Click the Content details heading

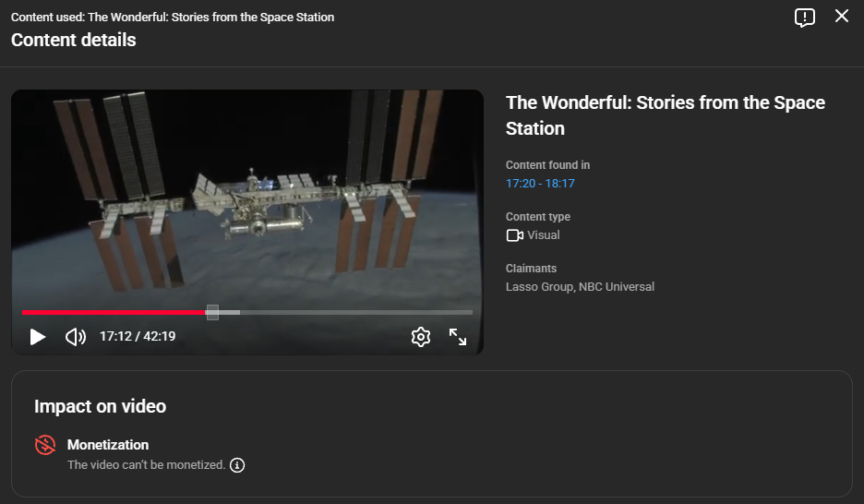click(73, 41)
